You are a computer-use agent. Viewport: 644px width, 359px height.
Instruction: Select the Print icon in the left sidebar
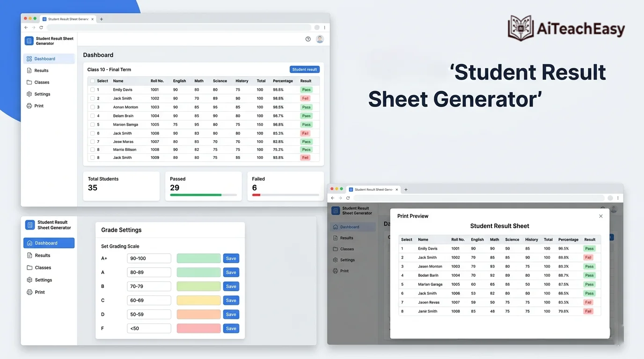[x=29, y=106]
